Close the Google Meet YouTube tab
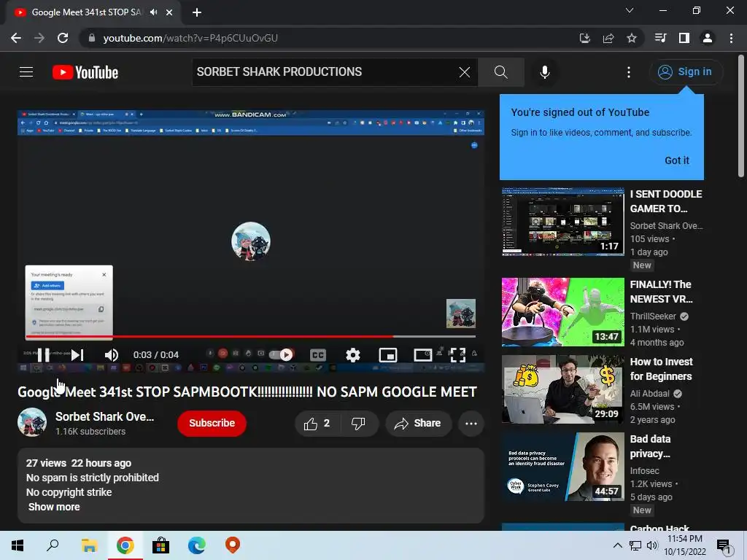The height and width of the screenshot is (560, 747). [x=169, y=12]
